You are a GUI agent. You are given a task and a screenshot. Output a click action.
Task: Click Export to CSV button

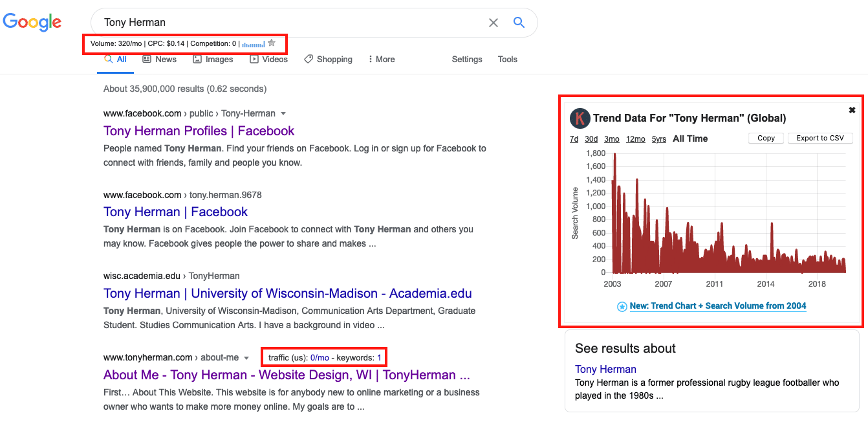click(820, 138)
